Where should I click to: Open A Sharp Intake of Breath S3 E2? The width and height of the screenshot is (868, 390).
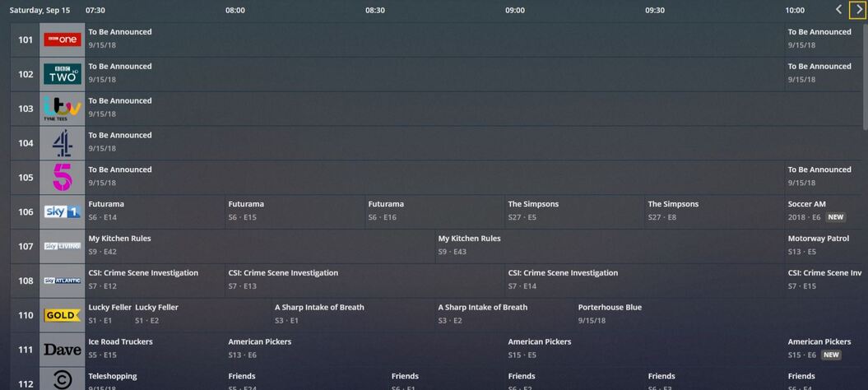coord(505,315)
